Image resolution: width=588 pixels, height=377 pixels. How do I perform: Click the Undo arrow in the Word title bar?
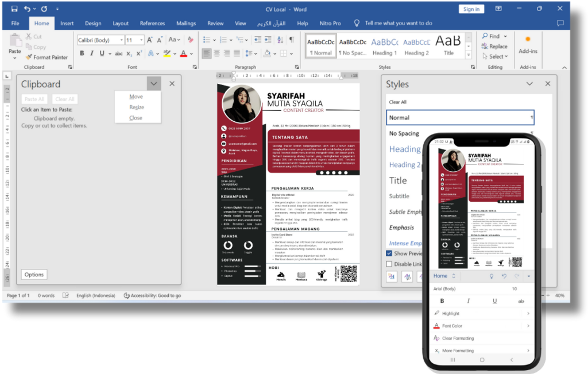pyautogui.click(x=27, y=9)
